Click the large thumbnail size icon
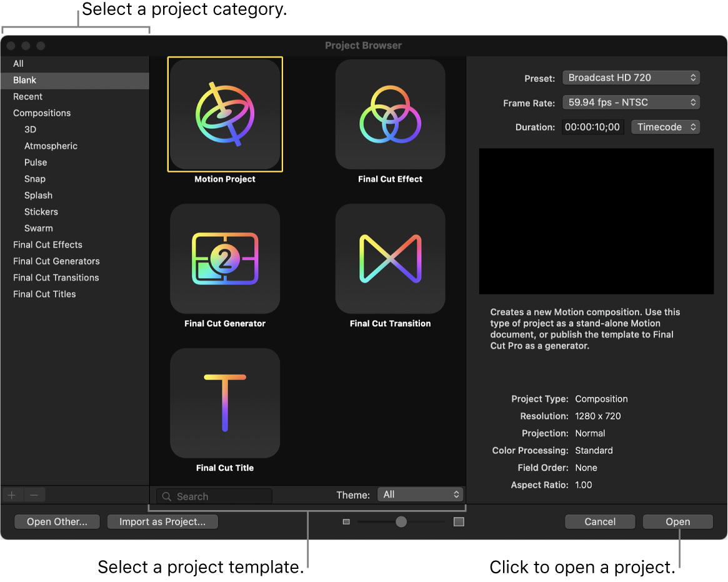 [x=459, y=521]
